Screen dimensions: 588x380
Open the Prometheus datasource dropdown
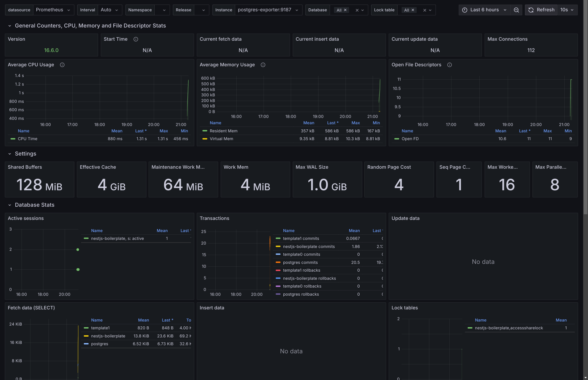53,10
